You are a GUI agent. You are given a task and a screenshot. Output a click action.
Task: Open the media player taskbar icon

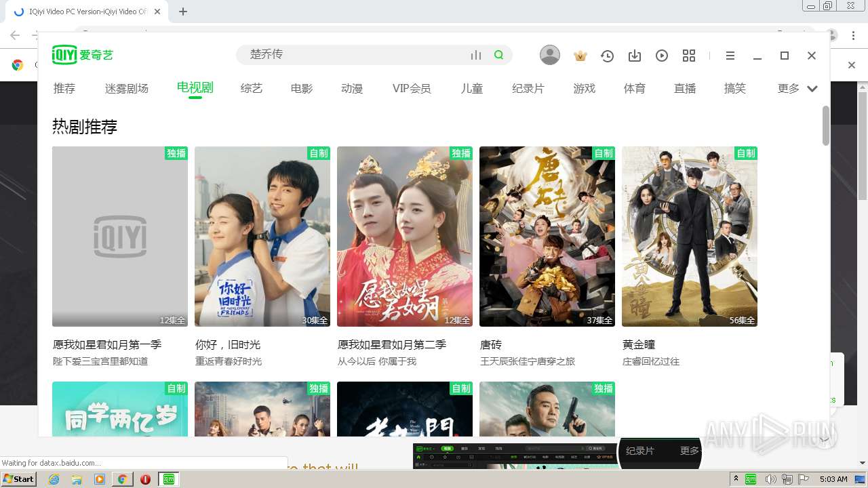tap(100, 479)
